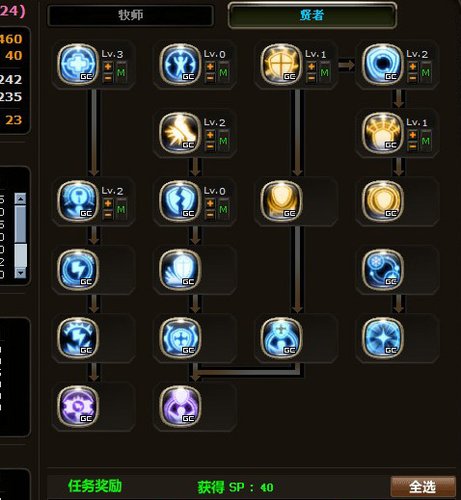Max the golden cross shield skill with M

pos(324,72)
